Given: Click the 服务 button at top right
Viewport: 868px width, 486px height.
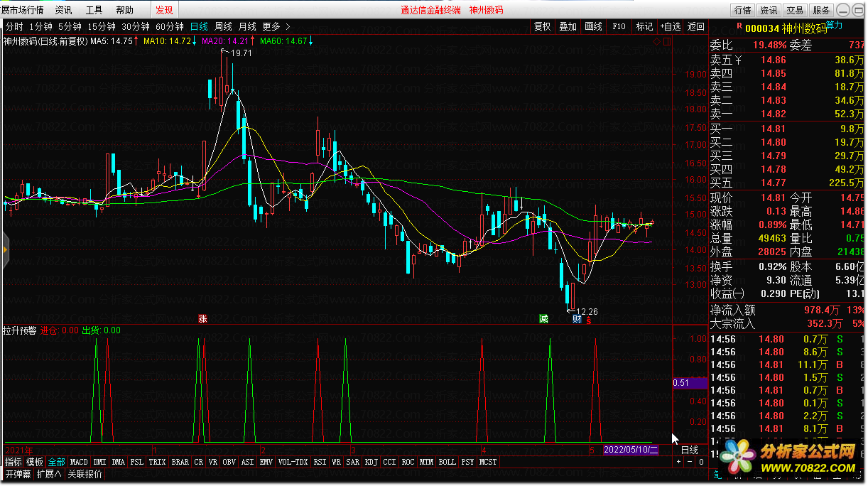Looking at the screenshot, I should [x=822, y=10].
